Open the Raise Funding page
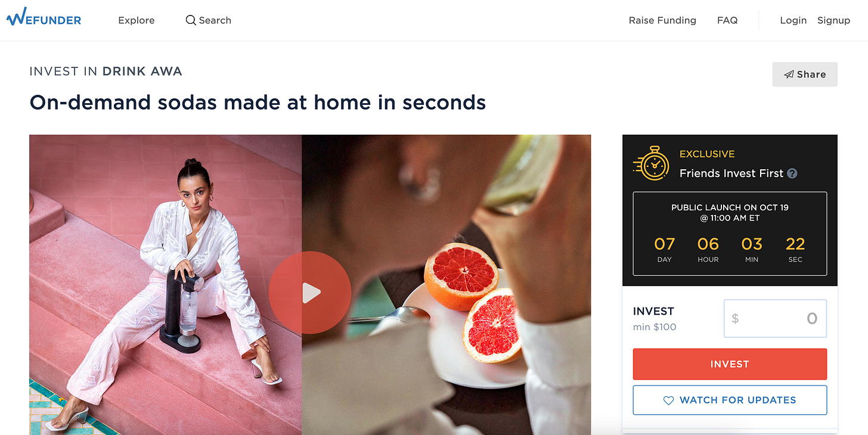Image resolution: width=868 pixels, height=435 pixels. [x=662, y=20]
